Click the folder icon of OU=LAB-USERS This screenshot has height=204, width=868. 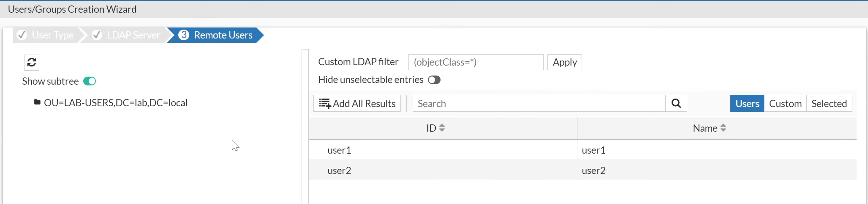[37, 102]
